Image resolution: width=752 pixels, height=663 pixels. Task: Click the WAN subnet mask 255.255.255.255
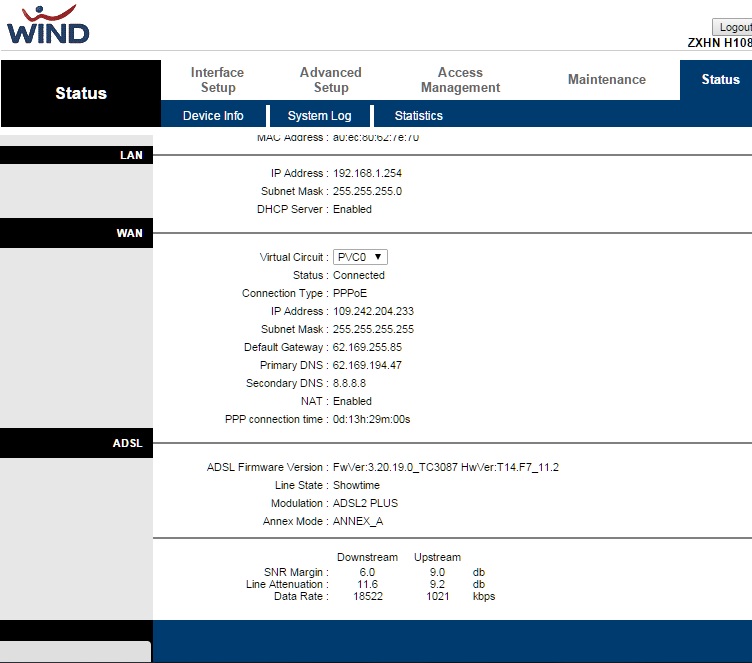[373, 329]
